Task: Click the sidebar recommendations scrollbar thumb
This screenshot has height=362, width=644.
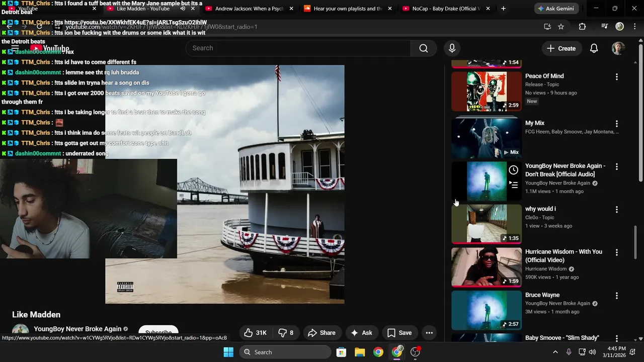Action: (x=635, y=242)
